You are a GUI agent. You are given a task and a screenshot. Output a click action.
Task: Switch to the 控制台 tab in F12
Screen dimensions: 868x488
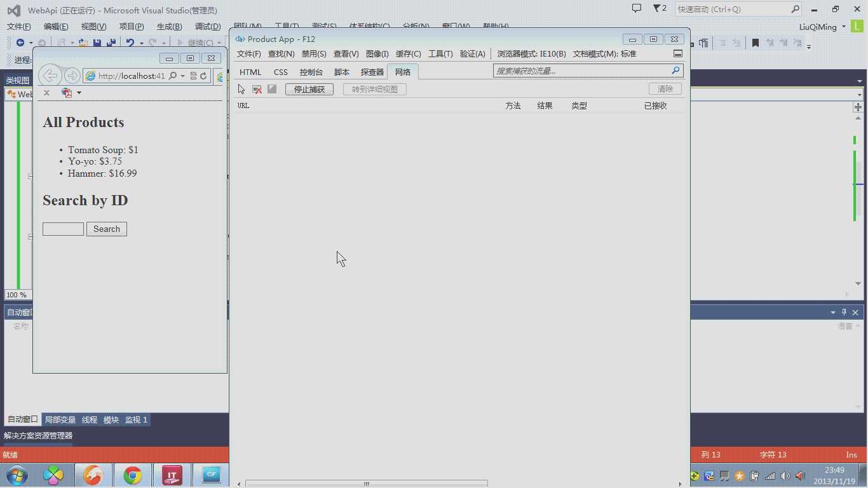point(311,72)
